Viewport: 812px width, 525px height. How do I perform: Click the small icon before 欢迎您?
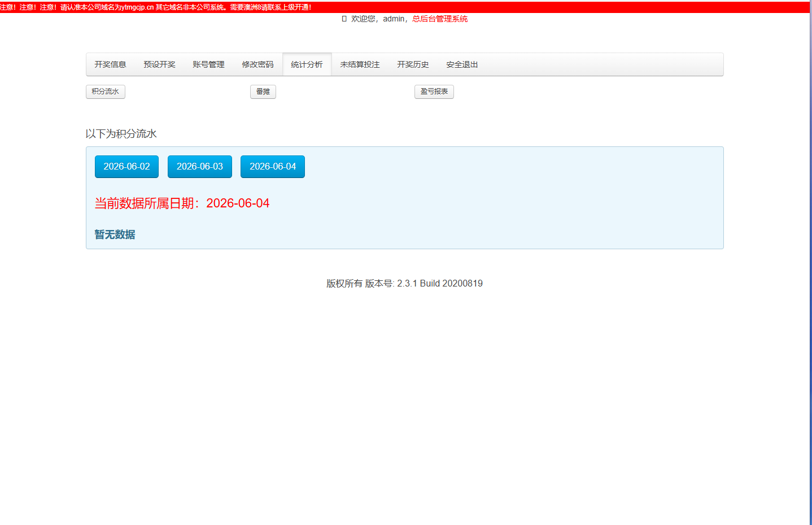tap(344, 19)
